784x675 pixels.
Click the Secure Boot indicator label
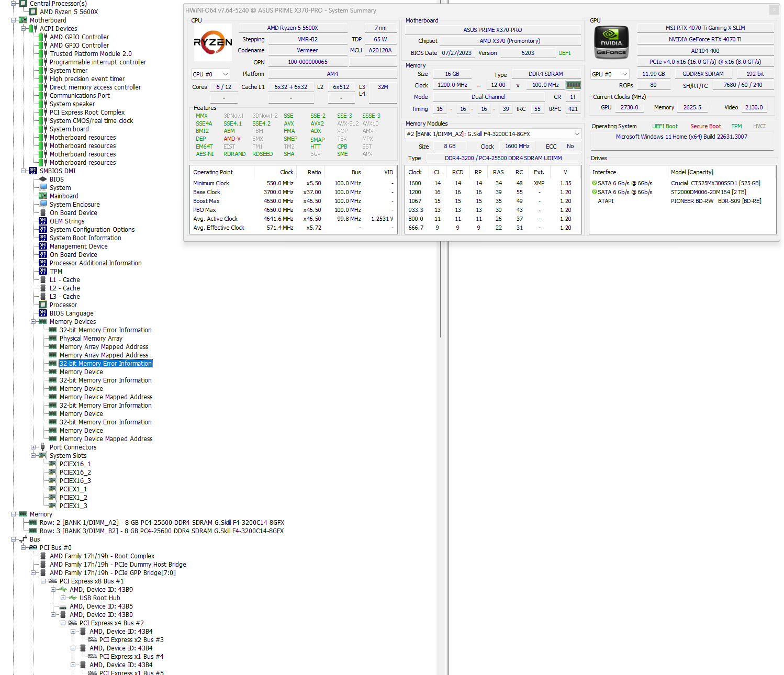tap(705, 126)
